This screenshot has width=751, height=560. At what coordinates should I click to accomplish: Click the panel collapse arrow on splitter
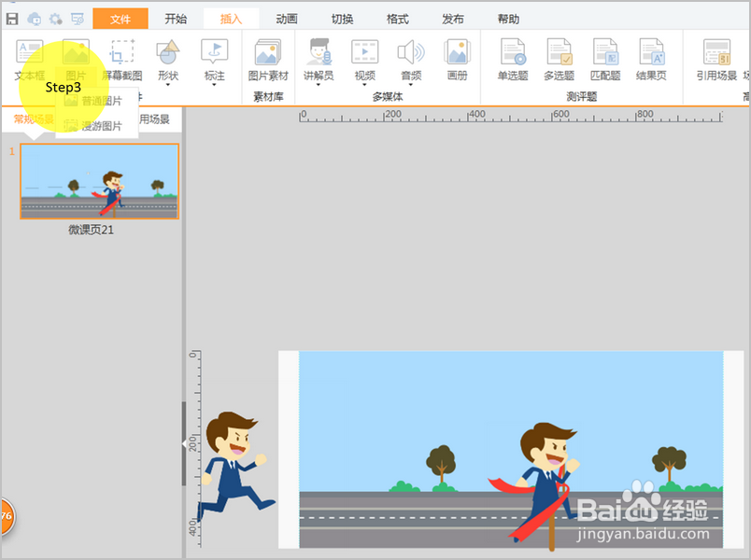pyautogui.click(x=184, y=444)
